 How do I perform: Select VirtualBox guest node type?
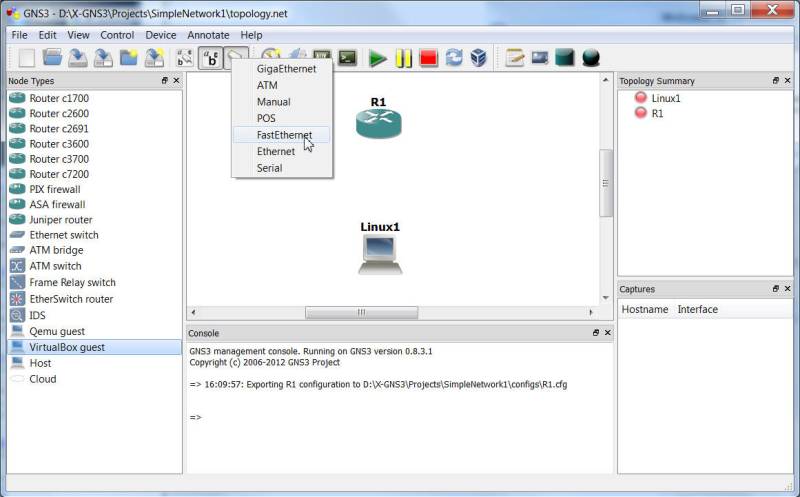(x=94, y=347)
